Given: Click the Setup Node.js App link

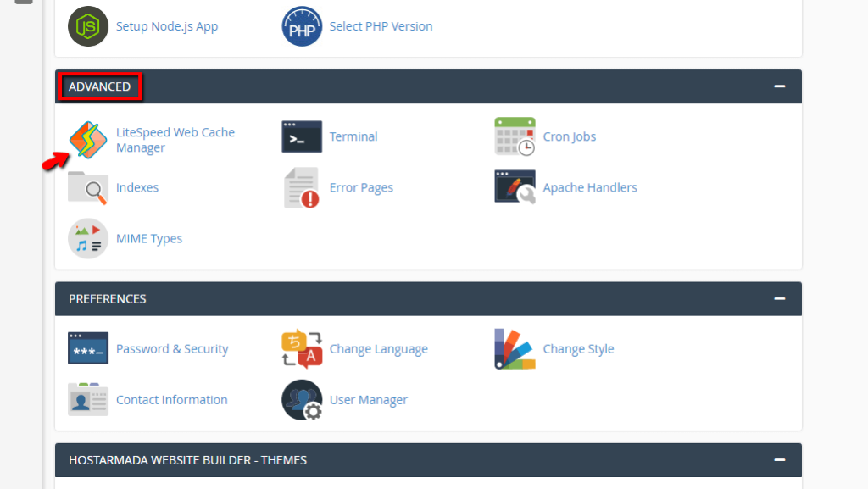Looking at the screenshot, I should coord(167,26).
